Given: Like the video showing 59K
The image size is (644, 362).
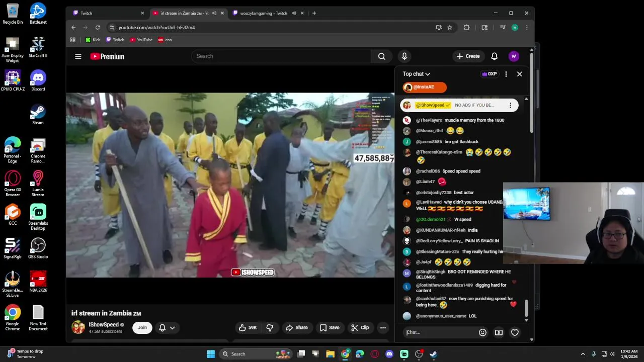Looking at the screenshot, I should pyautogui.click(x=248, y=328).
